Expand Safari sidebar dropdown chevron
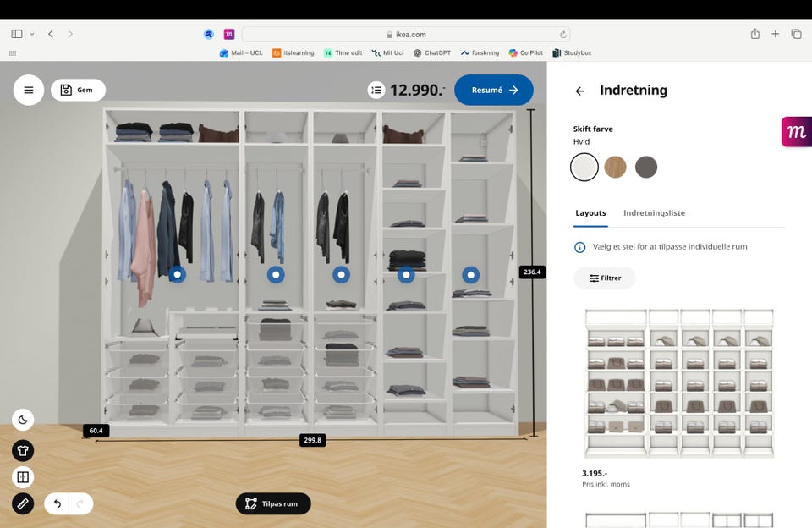812x528 pixels. pyautogui.click(x=32, y=34)
